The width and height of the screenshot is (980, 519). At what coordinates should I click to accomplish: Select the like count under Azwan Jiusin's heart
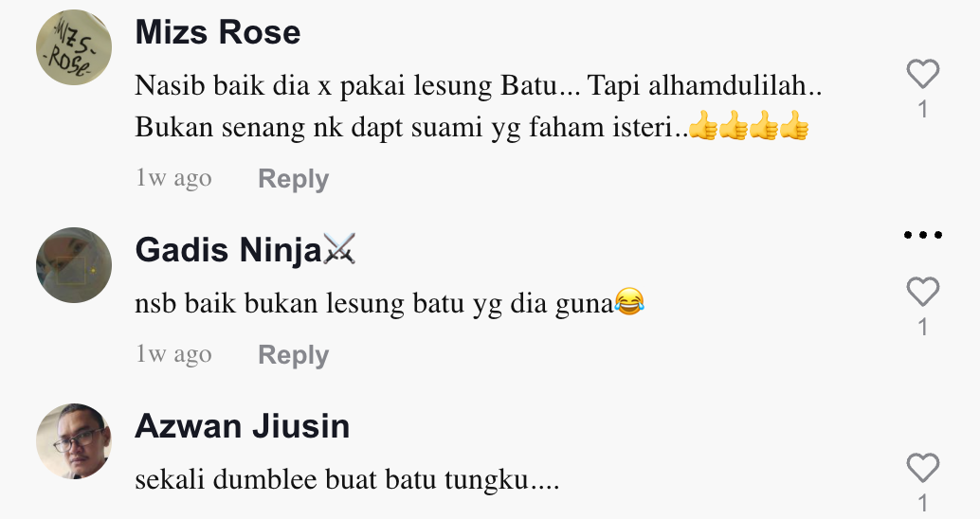(x=922, y=504)
